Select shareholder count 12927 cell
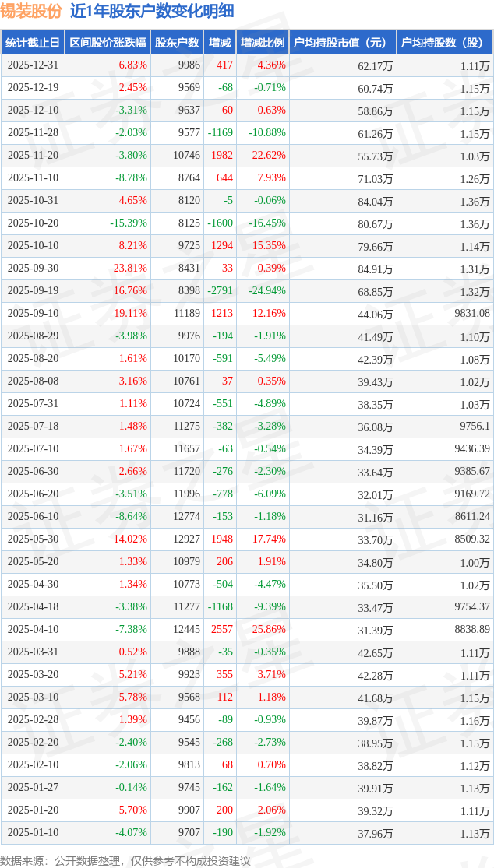The image size is (494, 868). coord(186,539)
